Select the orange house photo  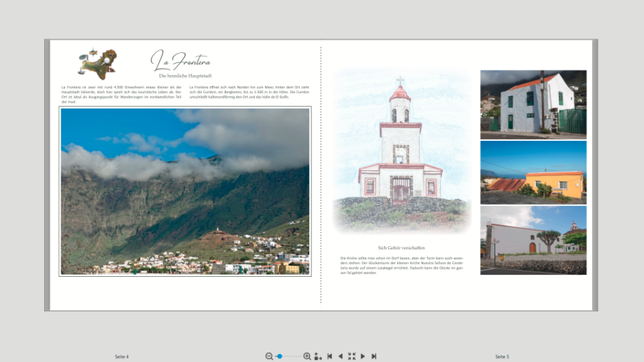pos(534,172)
